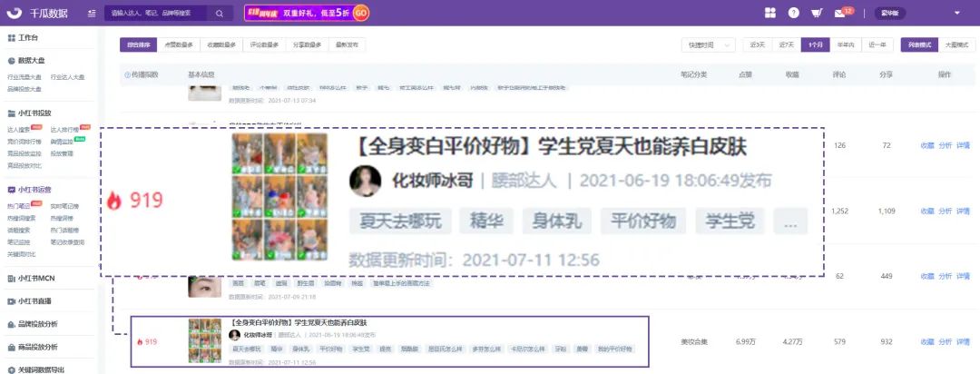Sort by 点赞数最多
980x374 pixels.
point(178,45)
